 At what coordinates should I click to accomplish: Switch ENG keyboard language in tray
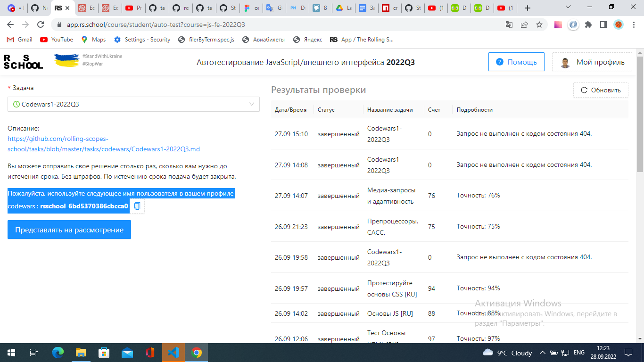[x=579, y=353]
